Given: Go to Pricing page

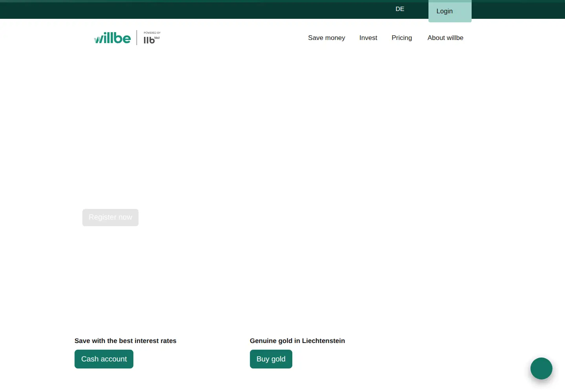Looking at the screenshot, I should pos(402,38).
